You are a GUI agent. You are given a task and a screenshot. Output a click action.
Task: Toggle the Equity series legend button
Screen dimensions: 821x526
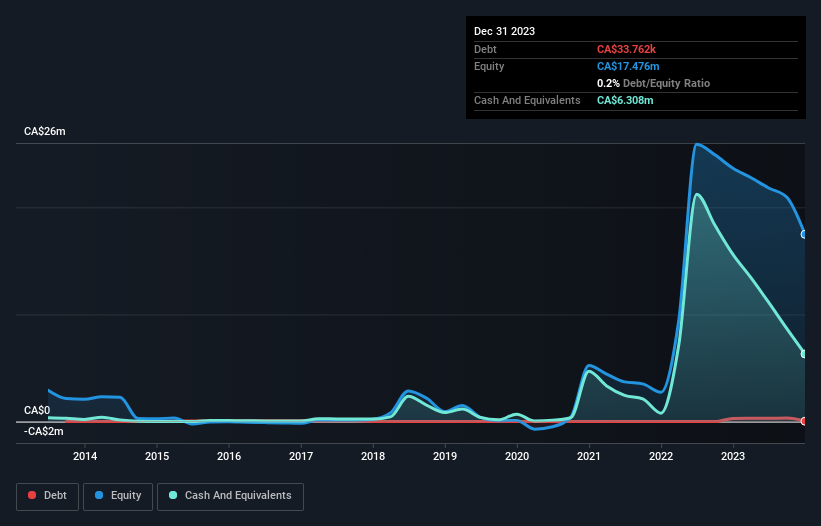118,496
